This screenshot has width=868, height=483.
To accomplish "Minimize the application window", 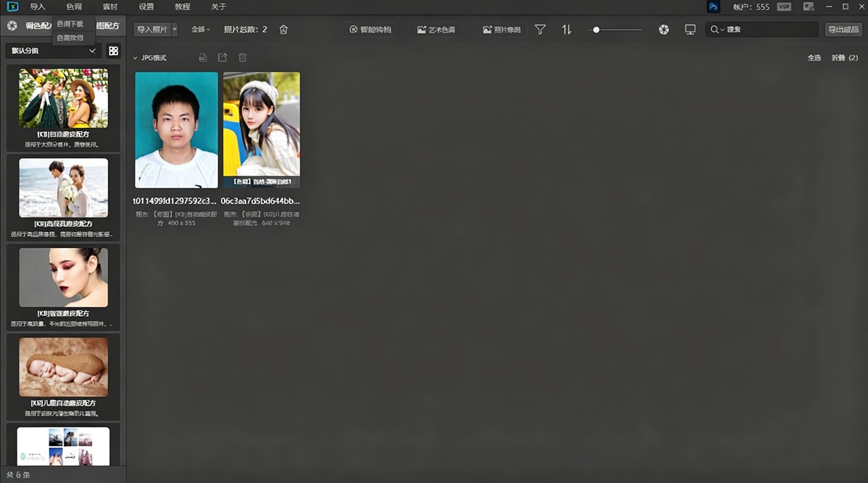I will click(830, 7).
